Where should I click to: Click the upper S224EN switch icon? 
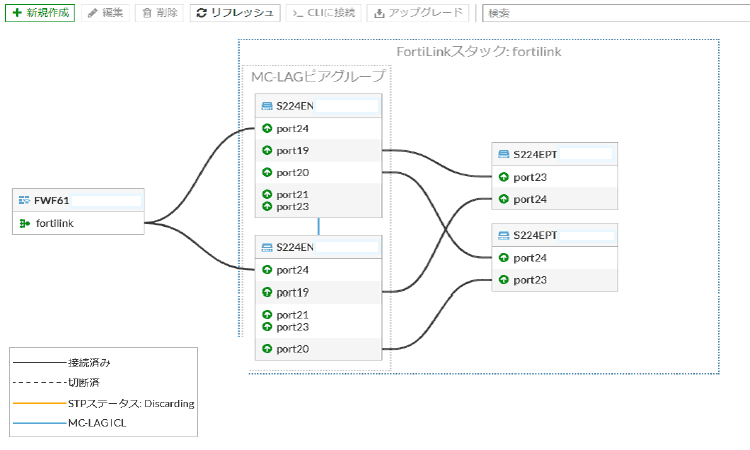point(267,106)
